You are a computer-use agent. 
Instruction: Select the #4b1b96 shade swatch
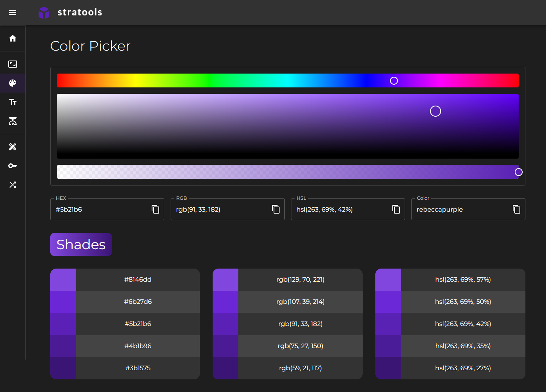tap(63, 346)
